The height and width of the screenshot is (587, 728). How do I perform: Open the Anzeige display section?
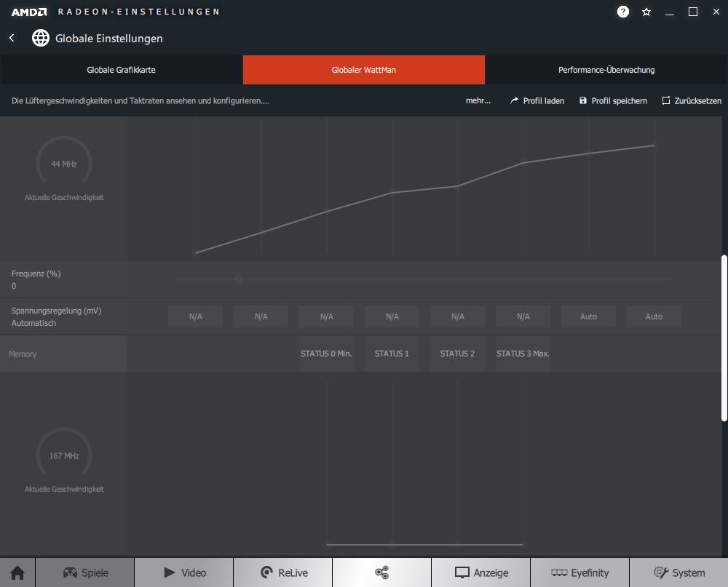pos(480,572)
